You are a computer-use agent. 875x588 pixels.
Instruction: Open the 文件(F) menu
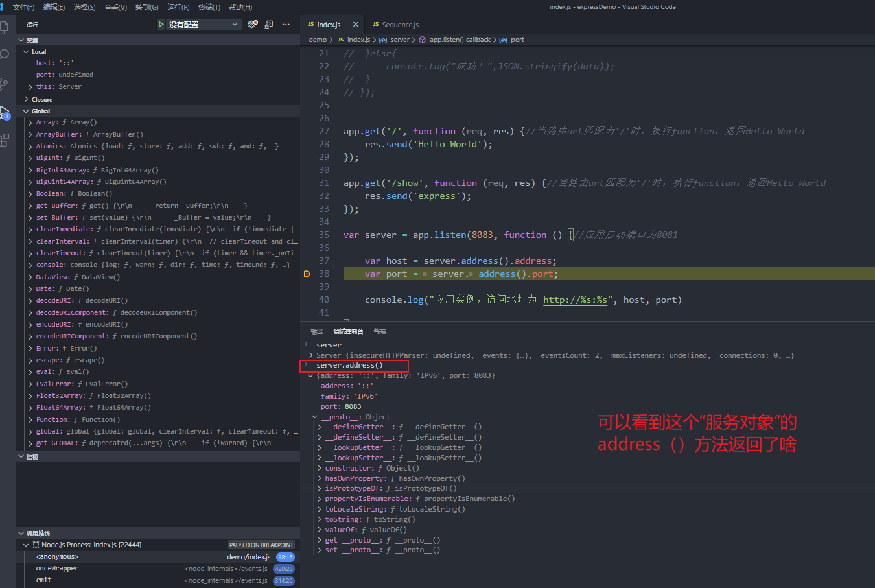pyautogui.click(x=24, y=7)
